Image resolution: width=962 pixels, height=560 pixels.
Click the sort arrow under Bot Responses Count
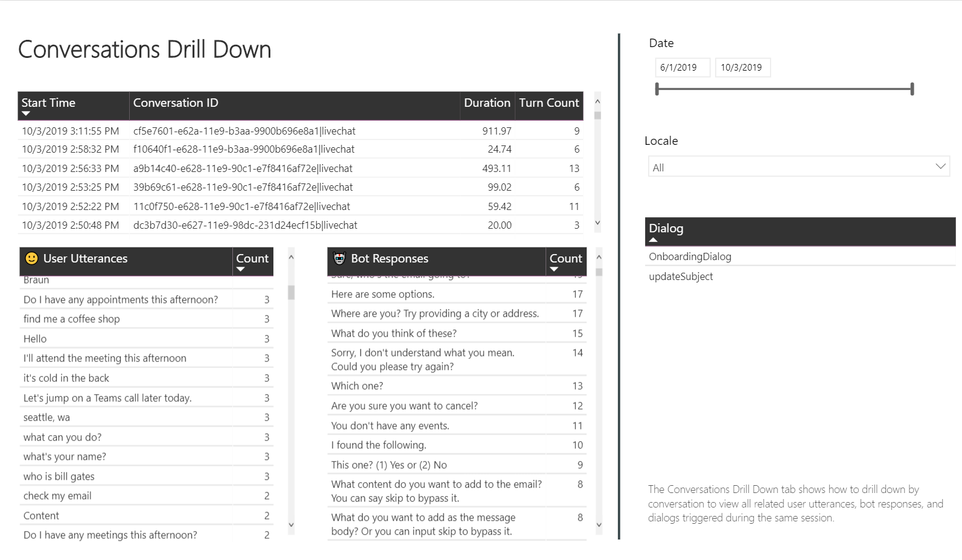coord(554,269)
